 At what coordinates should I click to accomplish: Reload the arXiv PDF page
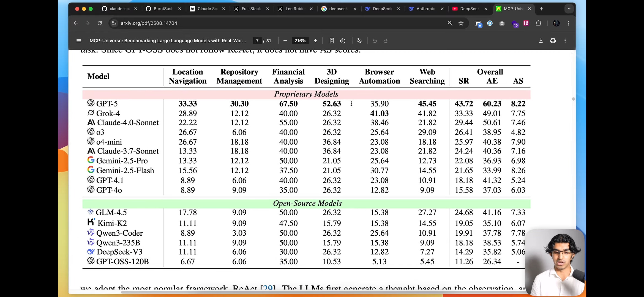[100, 23]
